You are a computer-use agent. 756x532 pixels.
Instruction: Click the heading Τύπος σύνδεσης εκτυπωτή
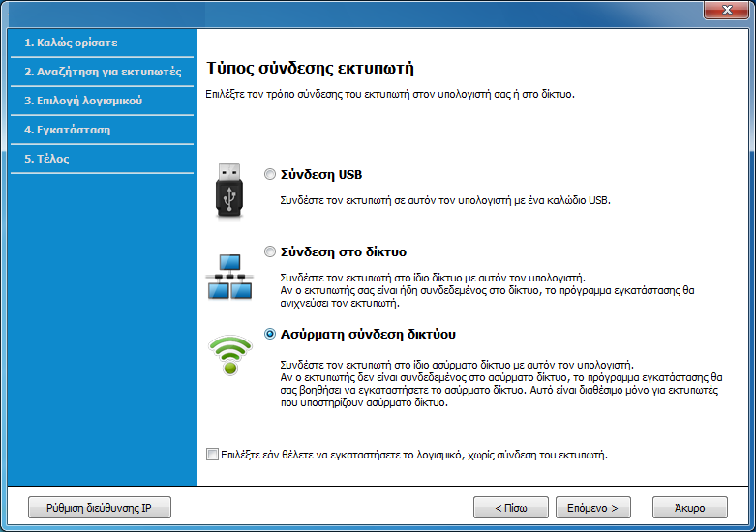pos(310,68)
